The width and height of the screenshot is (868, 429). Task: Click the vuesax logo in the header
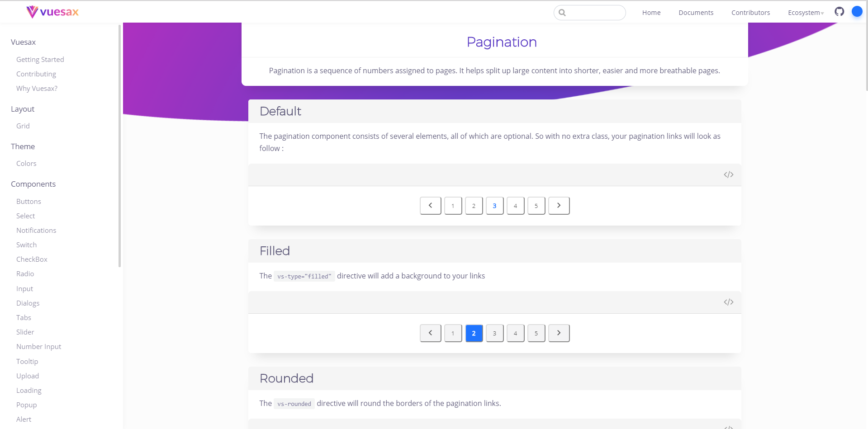point(52,12)
